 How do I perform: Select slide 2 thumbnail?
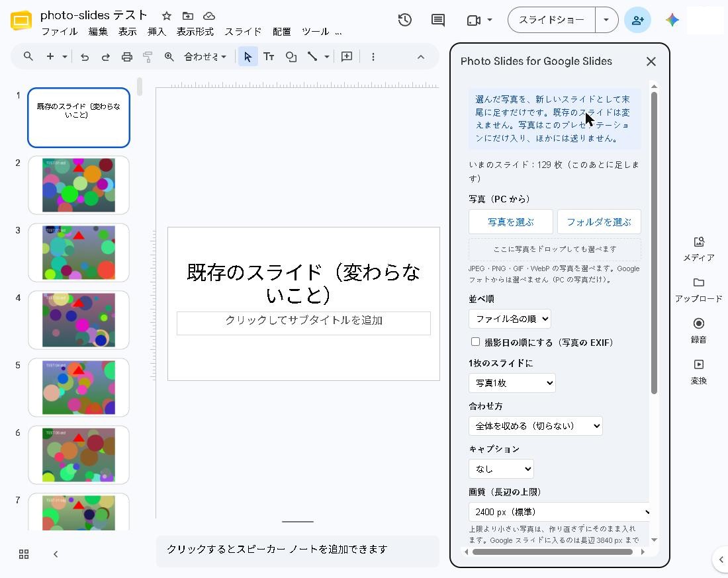point(79,185)
